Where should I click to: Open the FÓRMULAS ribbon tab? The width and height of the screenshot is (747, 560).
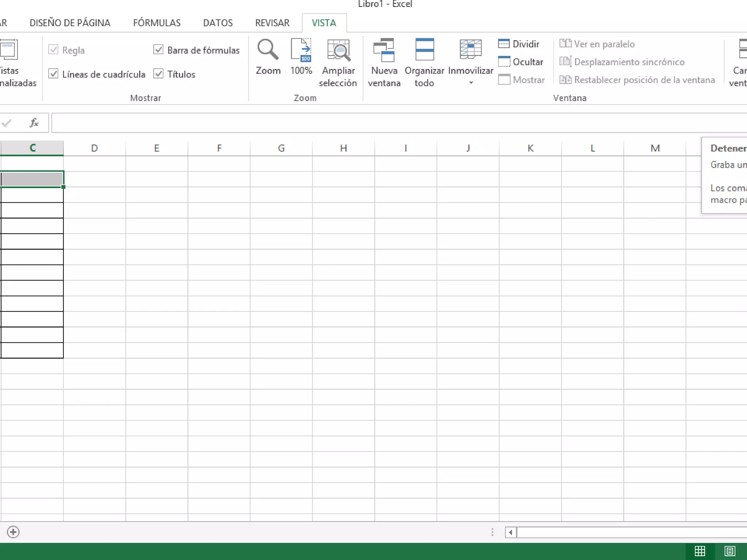(156, 23)
